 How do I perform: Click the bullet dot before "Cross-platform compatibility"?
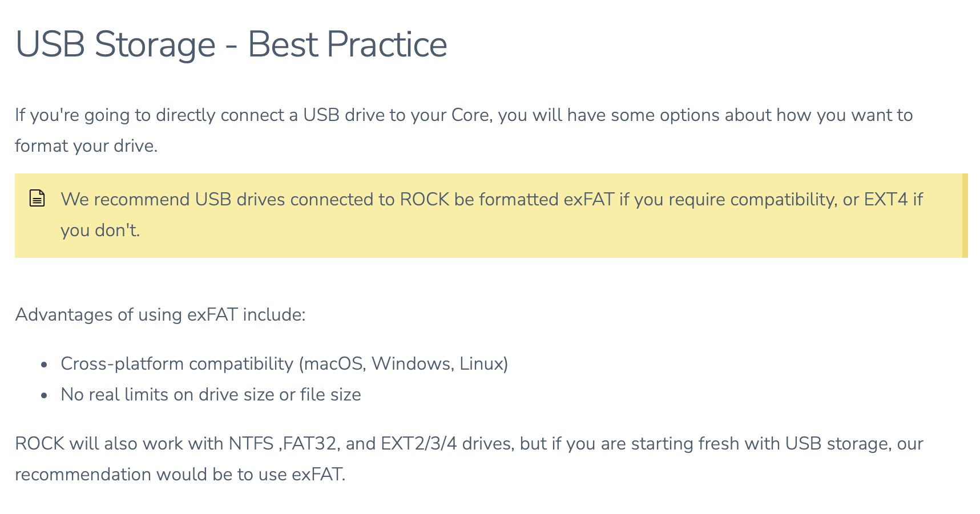click(x=44, y=365)
